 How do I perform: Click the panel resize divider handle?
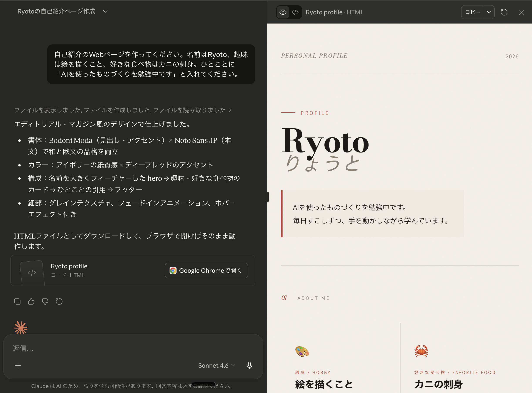click(268, 197)
